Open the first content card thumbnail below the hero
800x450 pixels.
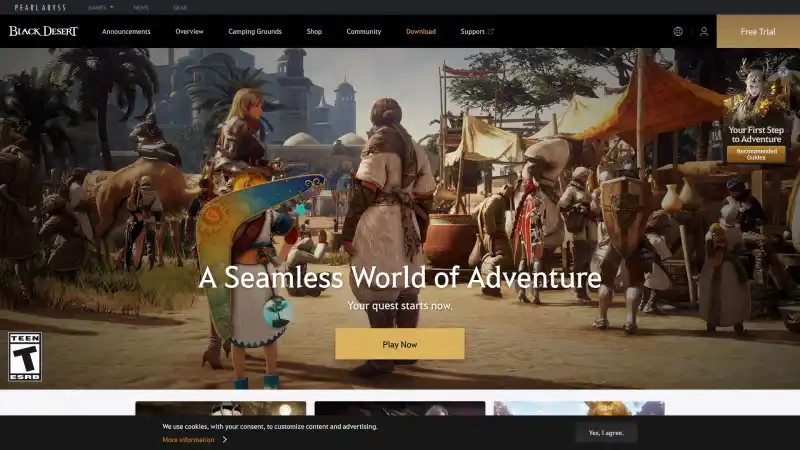pos(221,408)
